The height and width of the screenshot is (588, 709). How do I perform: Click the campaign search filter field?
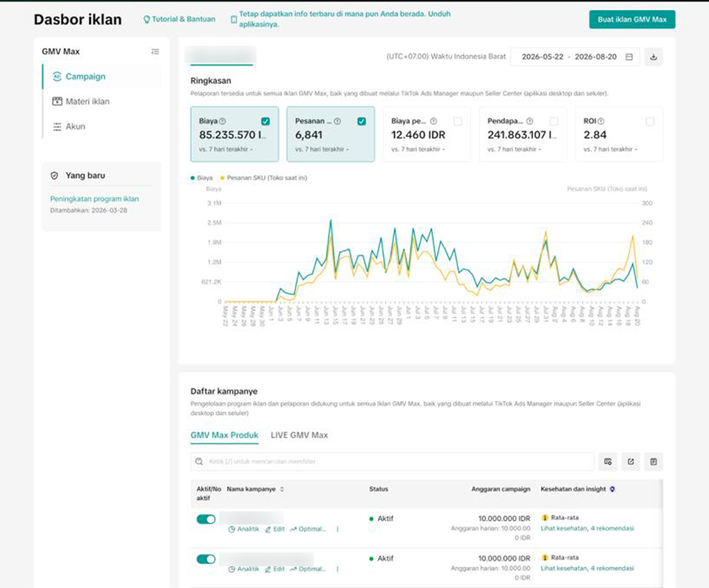392,462
